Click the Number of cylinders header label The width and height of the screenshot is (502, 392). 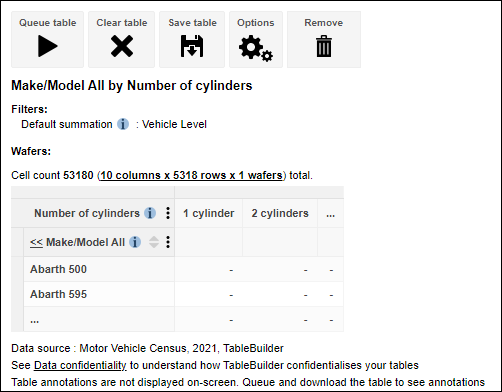click(x=87, y=213)
